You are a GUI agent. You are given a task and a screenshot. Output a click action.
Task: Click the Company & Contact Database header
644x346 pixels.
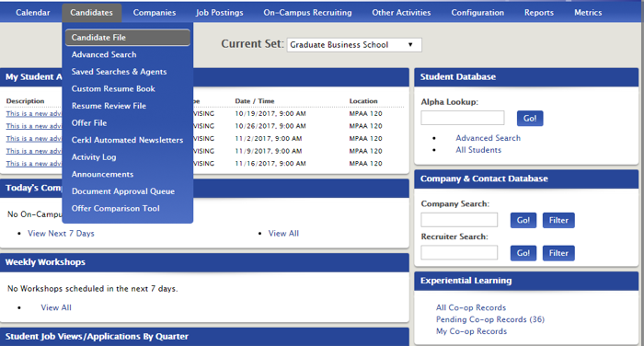(526, 179)
